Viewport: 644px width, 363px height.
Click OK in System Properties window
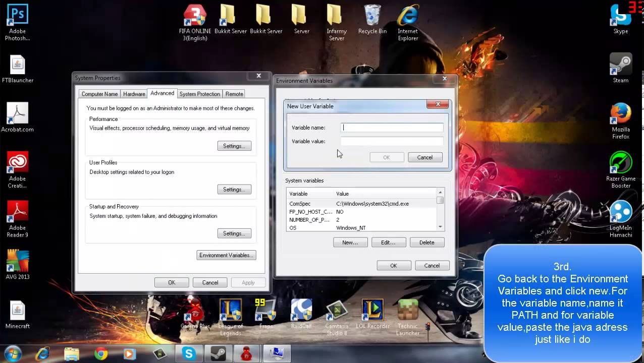coord(172,282)
